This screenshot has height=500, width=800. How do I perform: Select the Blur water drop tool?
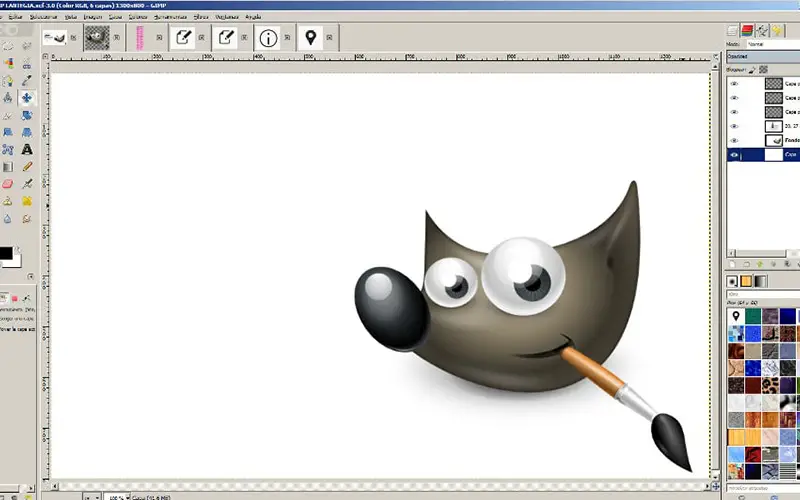(7, 218)
